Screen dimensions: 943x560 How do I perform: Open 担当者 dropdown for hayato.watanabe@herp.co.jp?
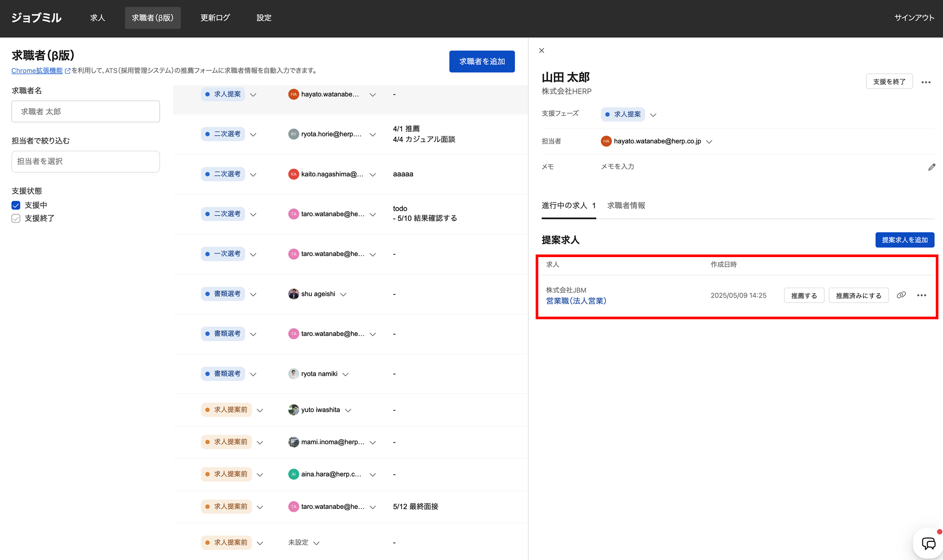coord(709,142)
